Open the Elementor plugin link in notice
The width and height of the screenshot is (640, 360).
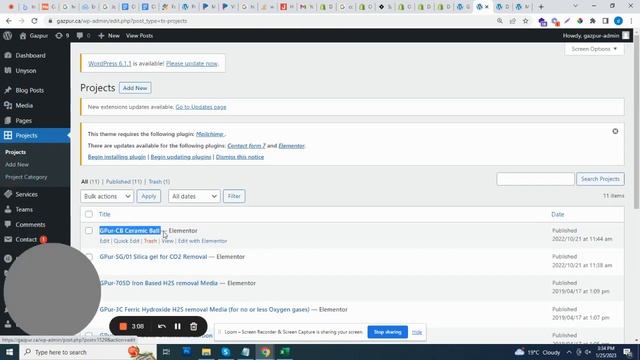(291, 146)
